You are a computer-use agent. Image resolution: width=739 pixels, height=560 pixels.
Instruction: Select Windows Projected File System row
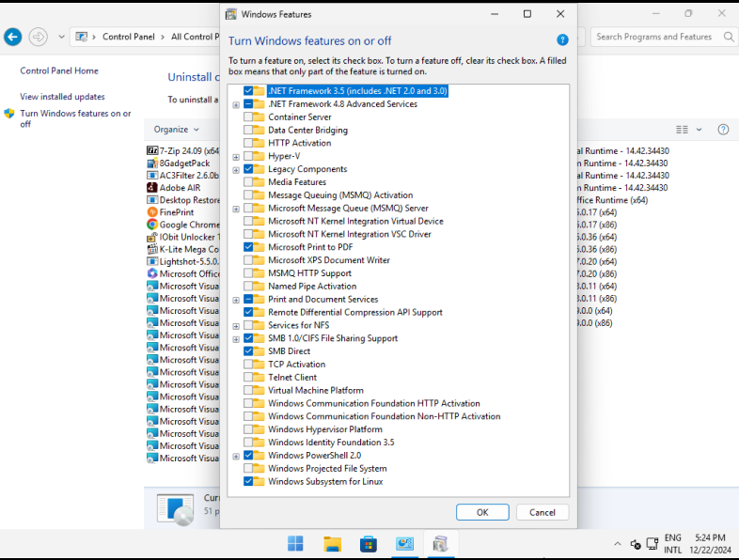coord(327,469)
